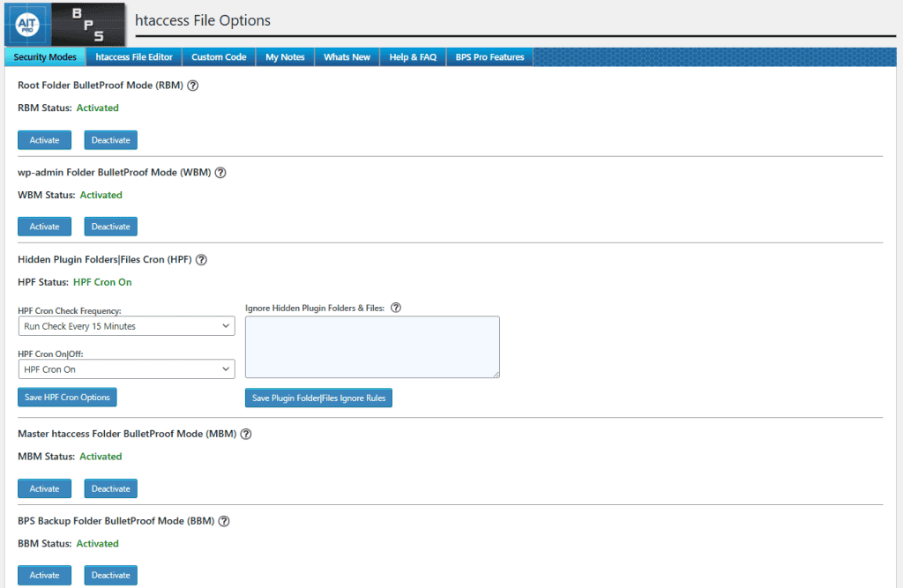The height and width of the screenshot is (588, 903).
Task: Click the htaccess File Options heading
Action: point(203,21)
